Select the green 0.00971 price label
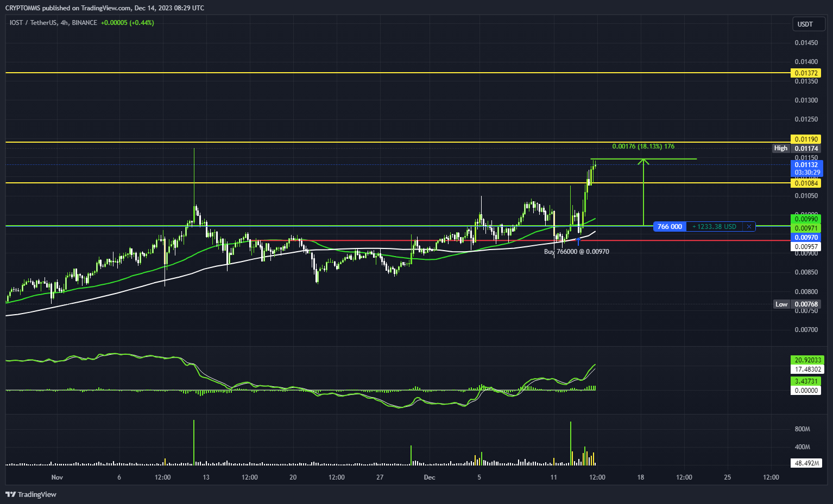Screen dimensions: 833x504 tap(806, 228)
